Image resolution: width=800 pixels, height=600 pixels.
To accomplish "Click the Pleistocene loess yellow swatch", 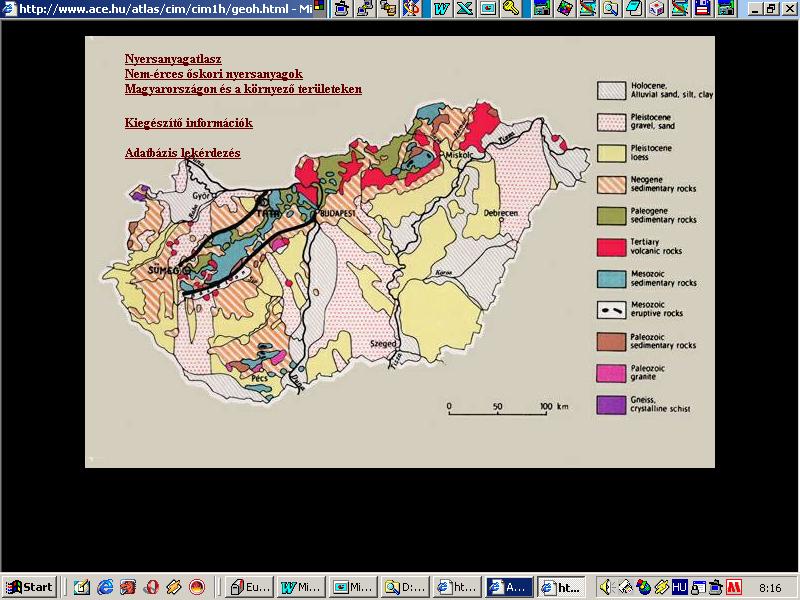I will pyautogui.click(x=611, y=153).
